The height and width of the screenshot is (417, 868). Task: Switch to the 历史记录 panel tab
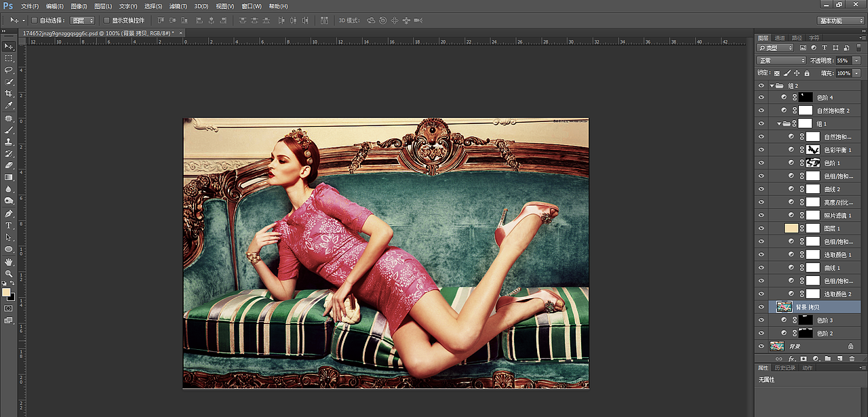point(785,368)
